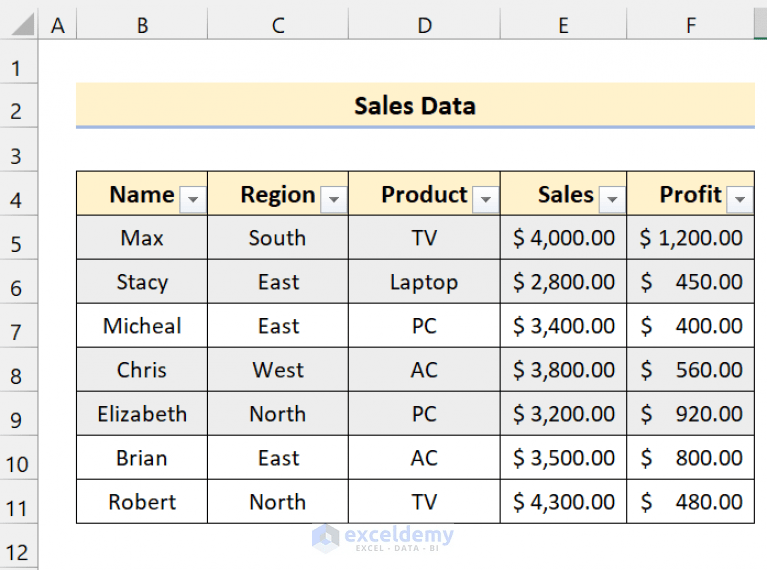Select the cell containing Stacy
The image size is (767, 570).
(142, 282)
